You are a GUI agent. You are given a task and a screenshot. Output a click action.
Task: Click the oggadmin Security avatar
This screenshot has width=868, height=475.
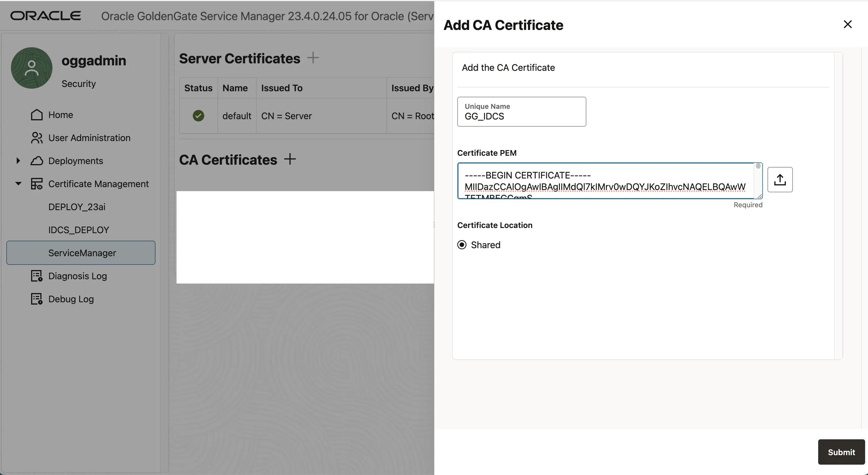(31, 67)
